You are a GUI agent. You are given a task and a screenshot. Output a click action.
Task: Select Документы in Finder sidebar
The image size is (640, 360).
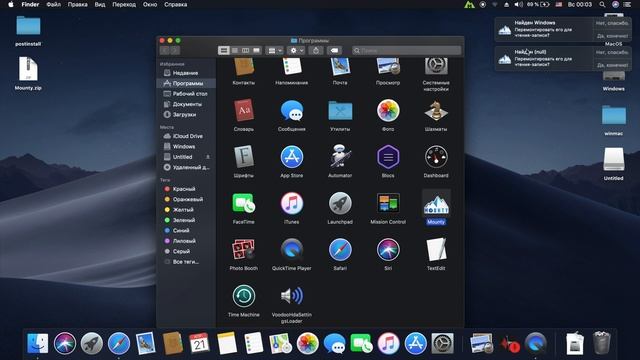tap(186, 104)
